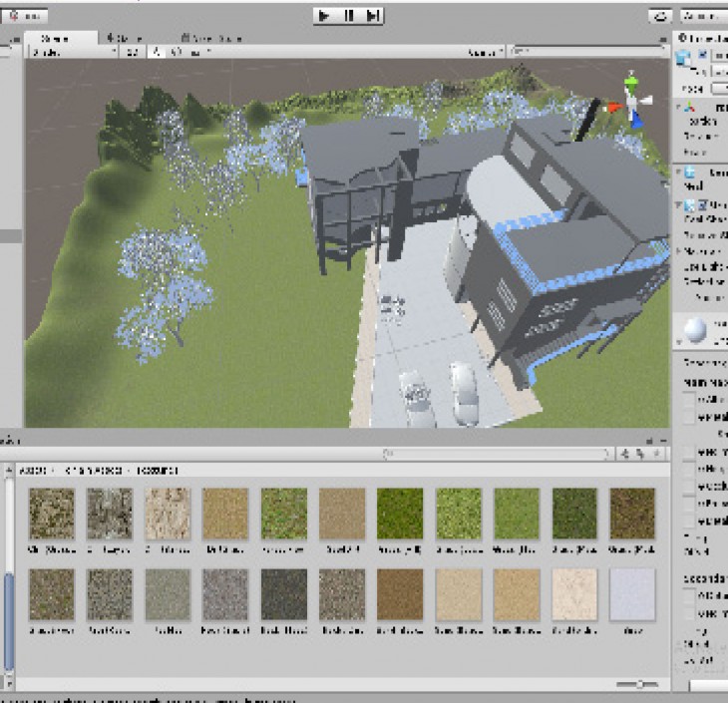Click the Scene view search field
Screen dimensions: 728x703
[x=586, y=52]
